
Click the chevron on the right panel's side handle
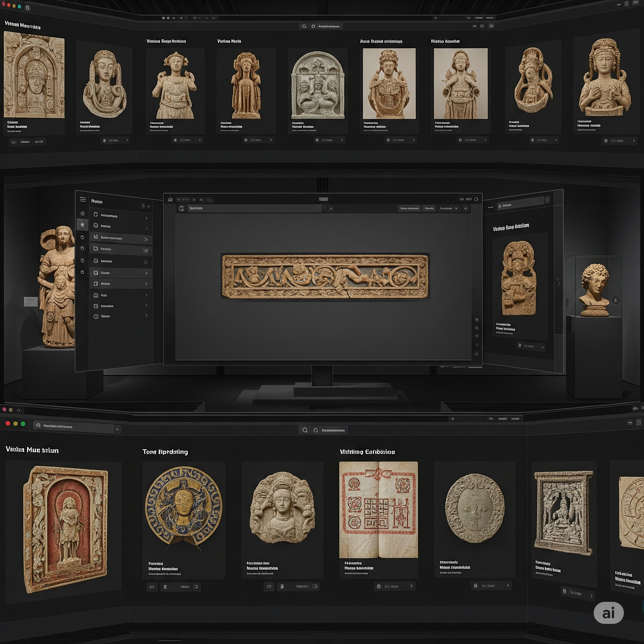point(558,283)
